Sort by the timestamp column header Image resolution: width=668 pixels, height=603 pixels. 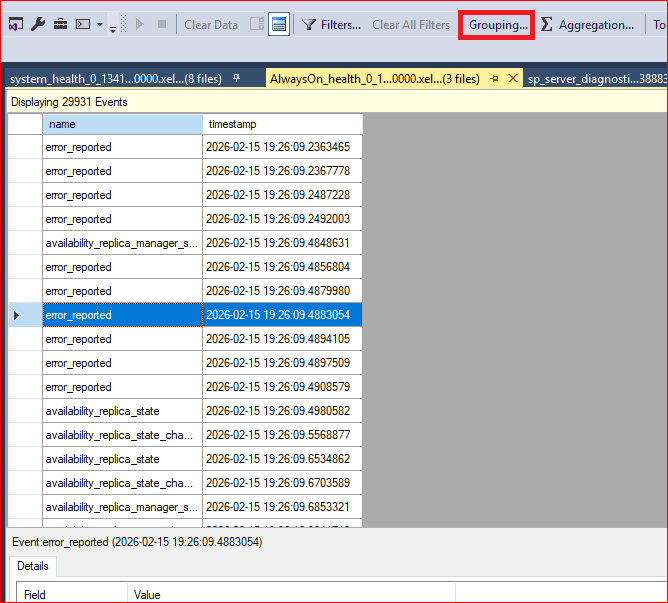tap(282, 124)
